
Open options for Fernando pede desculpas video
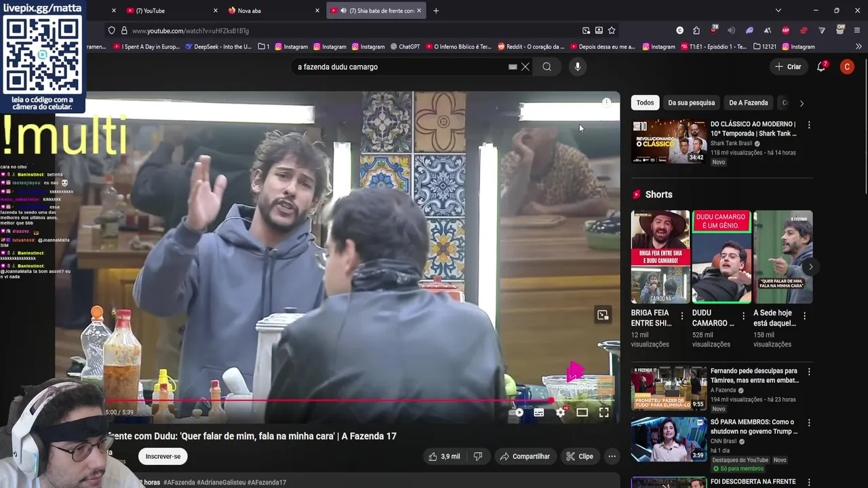(808, 371)
